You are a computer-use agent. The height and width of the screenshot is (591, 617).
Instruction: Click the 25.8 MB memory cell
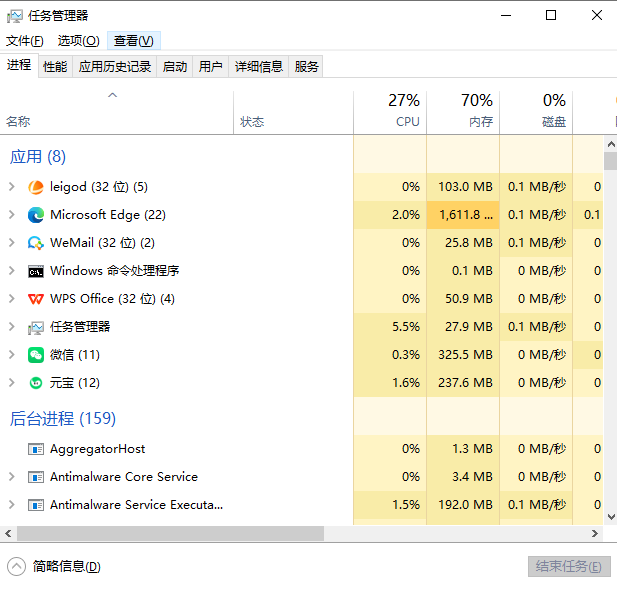pyautogui.click(x=463, y=243)
